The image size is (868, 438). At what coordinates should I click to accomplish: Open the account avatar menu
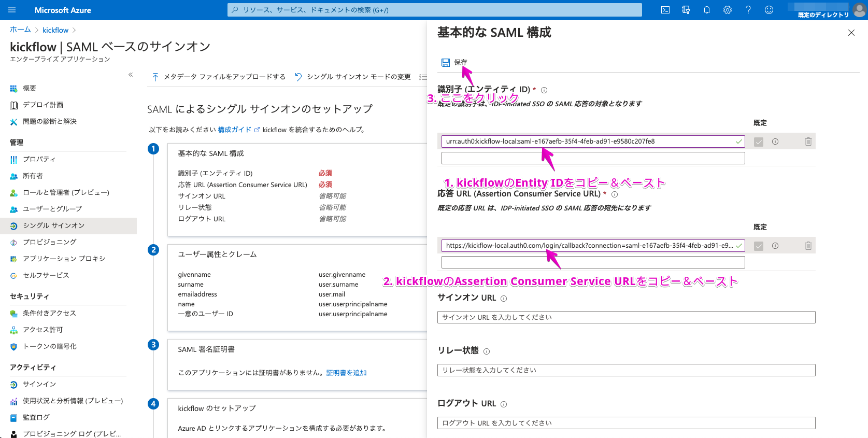pyautogui.click(x=860, y=10)
